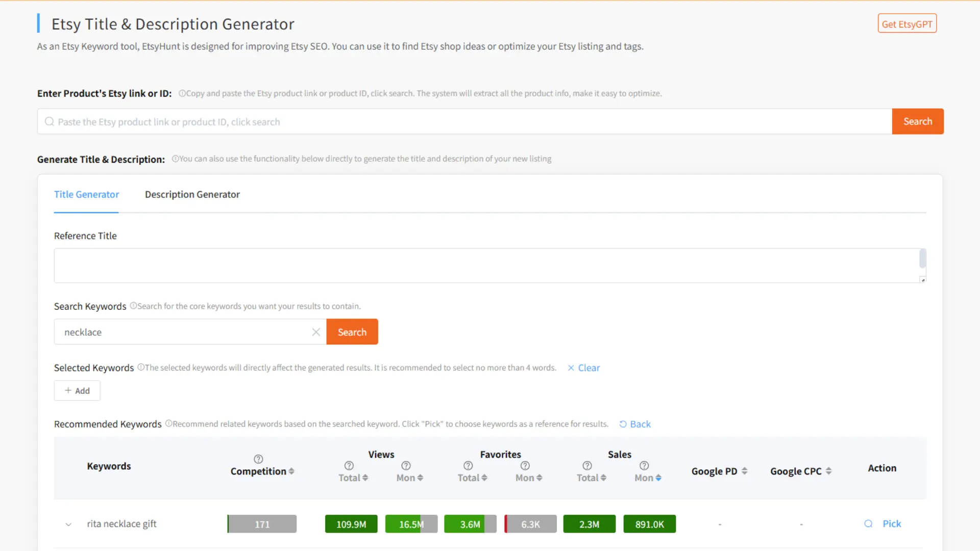Select the Title Generator tab

(86, 194)
